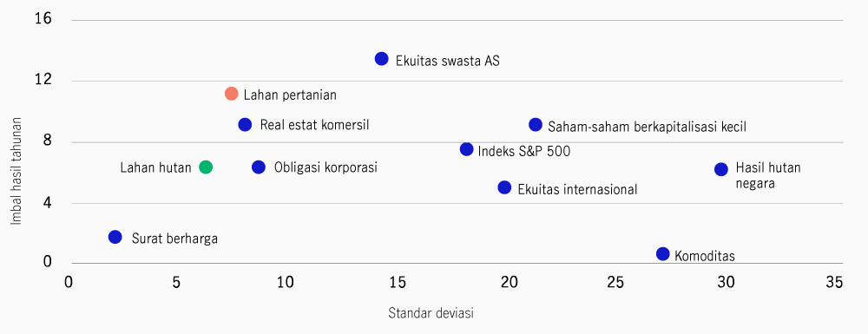
Task: Click the 35 tick on horizontal axis
Action: point(833,283)
